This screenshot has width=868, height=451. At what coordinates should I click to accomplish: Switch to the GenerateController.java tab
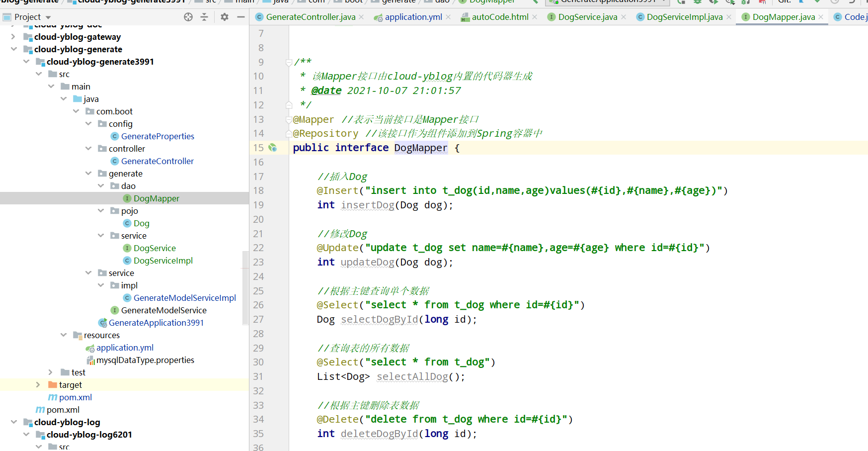click(x=311, y=17)
